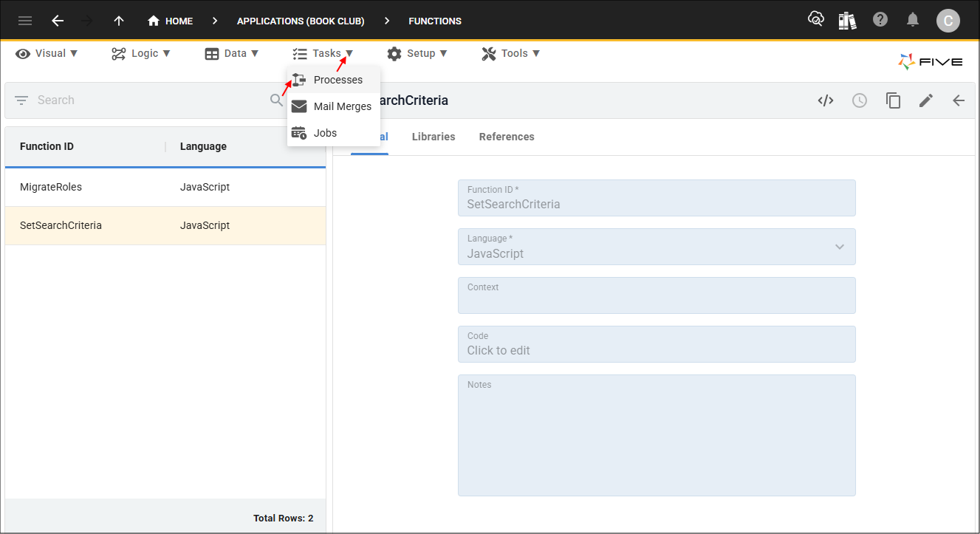Viewport: 980px width, 534px height.
Task: Select the SetSearchCriteria row
Action: pos(165,225)
